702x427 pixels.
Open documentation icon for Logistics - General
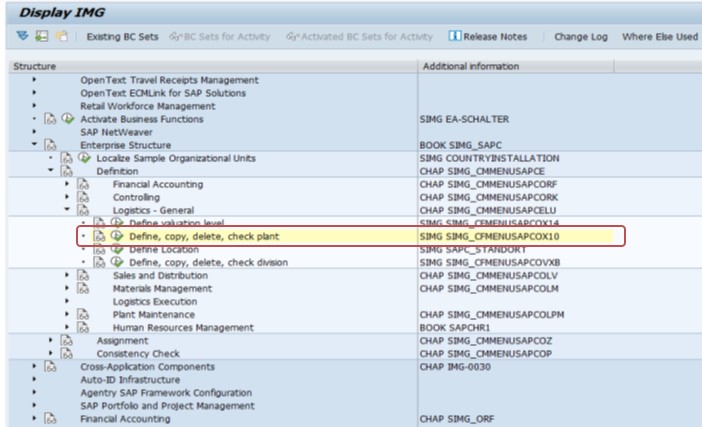pos(83,210)
